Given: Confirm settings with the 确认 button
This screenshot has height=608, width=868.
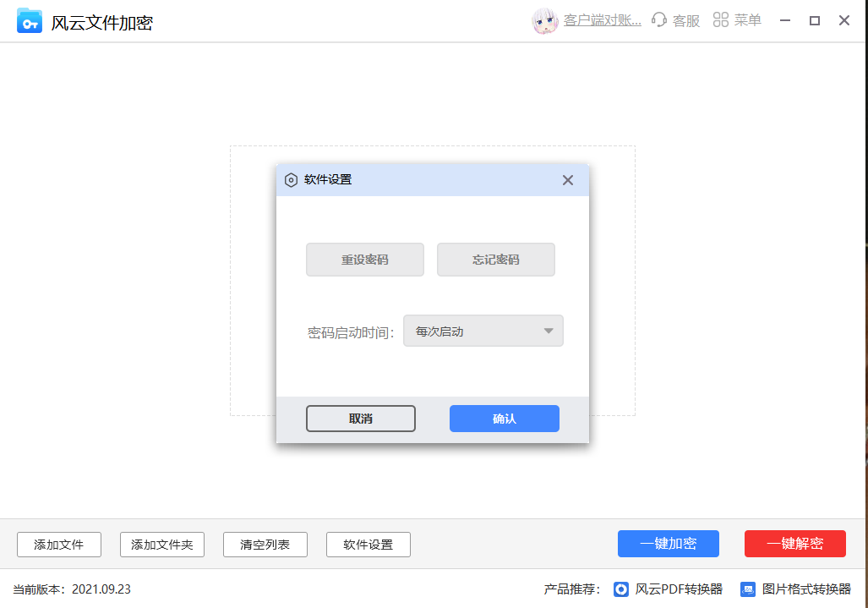Looking at the screenshot, I should [x=504, y=419].
